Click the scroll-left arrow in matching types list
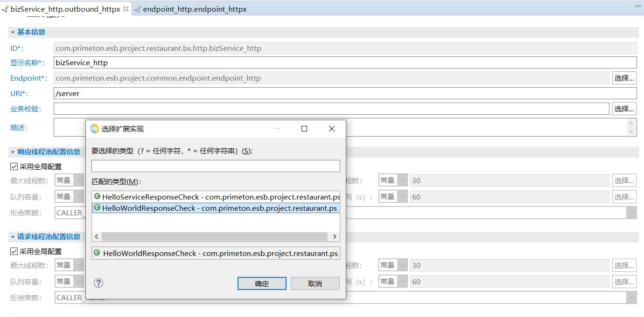Image resolution: width=644 pixels, height=317 pixels. [97, 237]
